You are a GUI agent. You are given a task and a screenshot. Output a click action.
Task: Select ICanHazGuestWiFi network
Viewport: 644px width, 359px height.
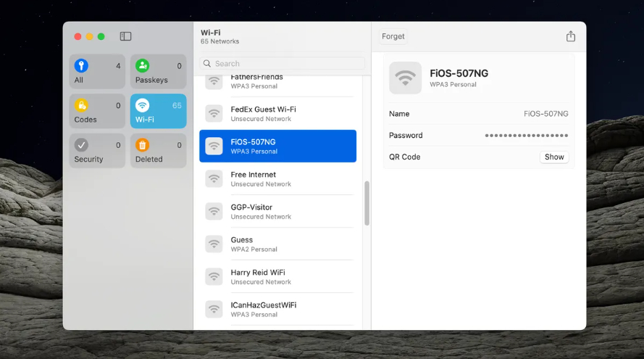point(277,310)
